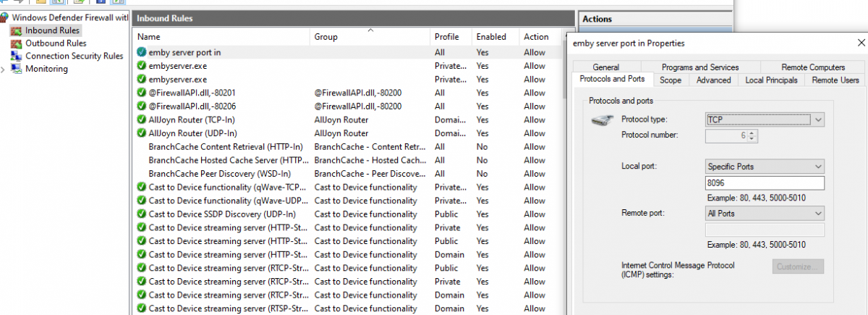The width and height of the screenshot is (868, 315).
Task: Switch to the Local Principals tab
Action: point(771,80)
